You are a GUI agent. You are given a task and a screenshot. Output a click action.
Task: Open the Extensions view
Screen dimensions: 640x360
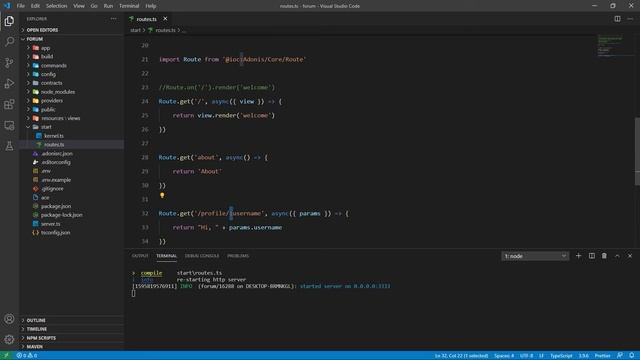point(9,104)
